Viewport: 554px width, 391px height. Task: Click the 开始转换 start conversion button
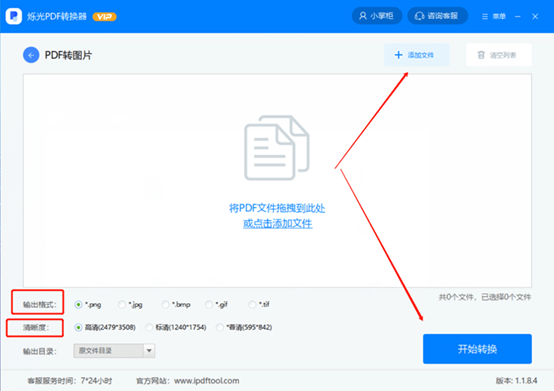(x=477, y=349)
